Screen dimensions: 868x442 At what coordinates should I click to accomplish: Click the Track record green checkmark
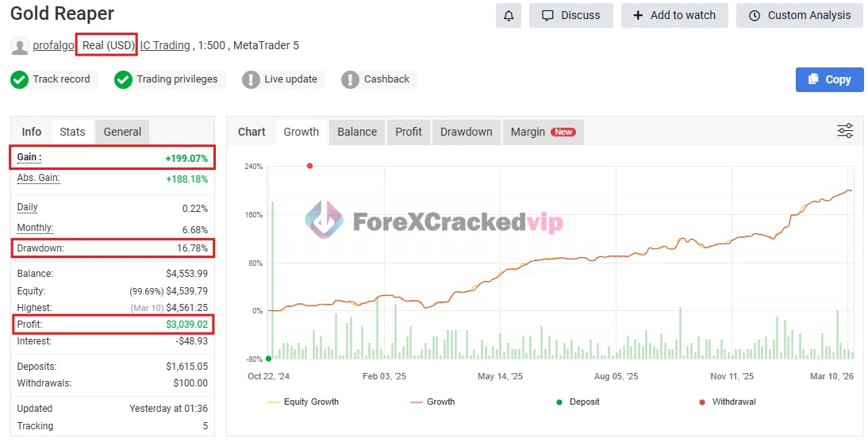[20, 79]
